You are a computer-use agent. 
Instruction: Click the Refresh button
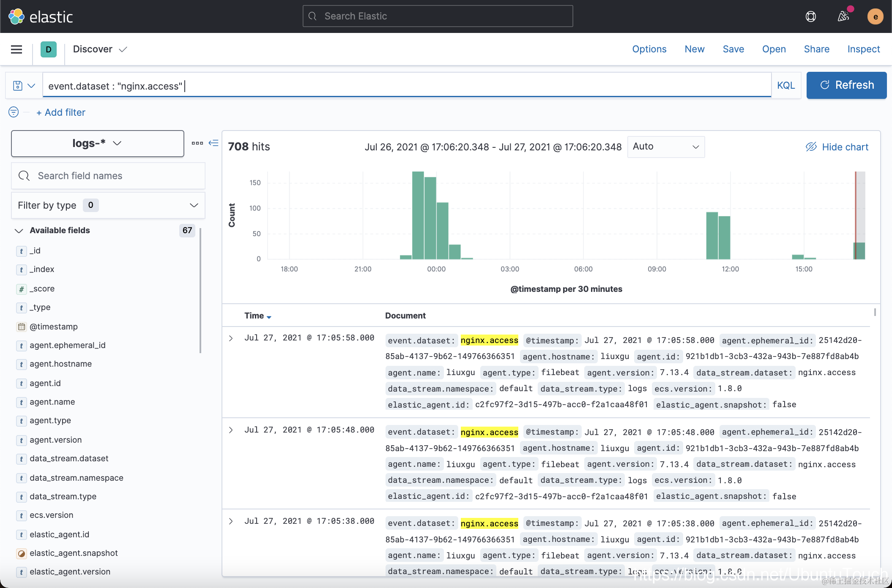click(x=846, y=85)
